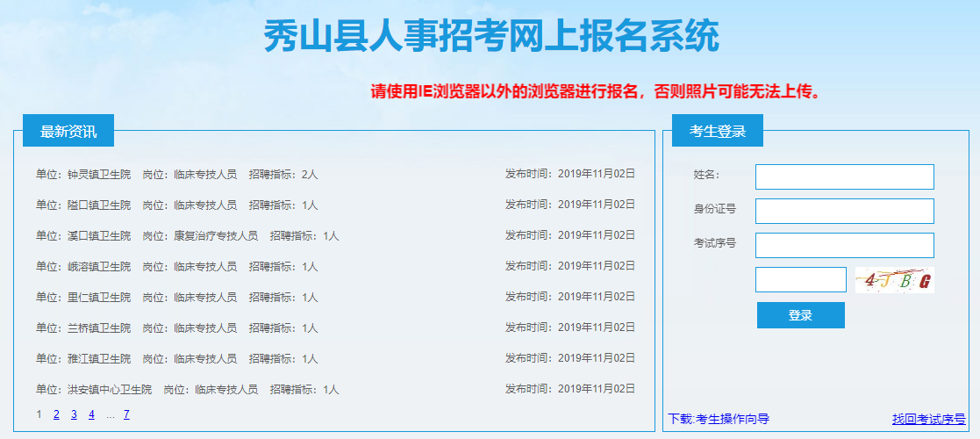Open the 溪口镇卫生院 康复治疗专技人员 entry

(x=187, y=235)
